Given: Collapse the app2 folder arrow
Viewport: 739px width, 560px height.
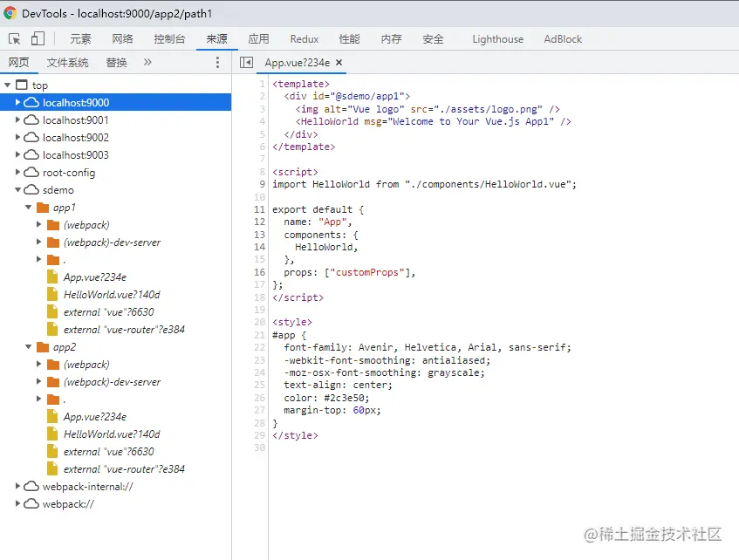Looking at the screenshot, I should click(x=28, y=347).
